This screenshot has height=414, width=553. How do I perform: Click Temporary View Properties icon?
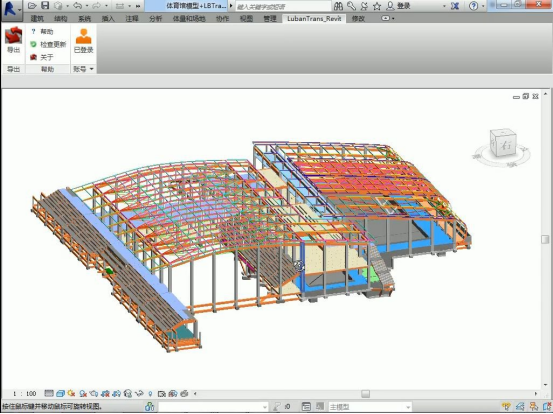point(162,393)
